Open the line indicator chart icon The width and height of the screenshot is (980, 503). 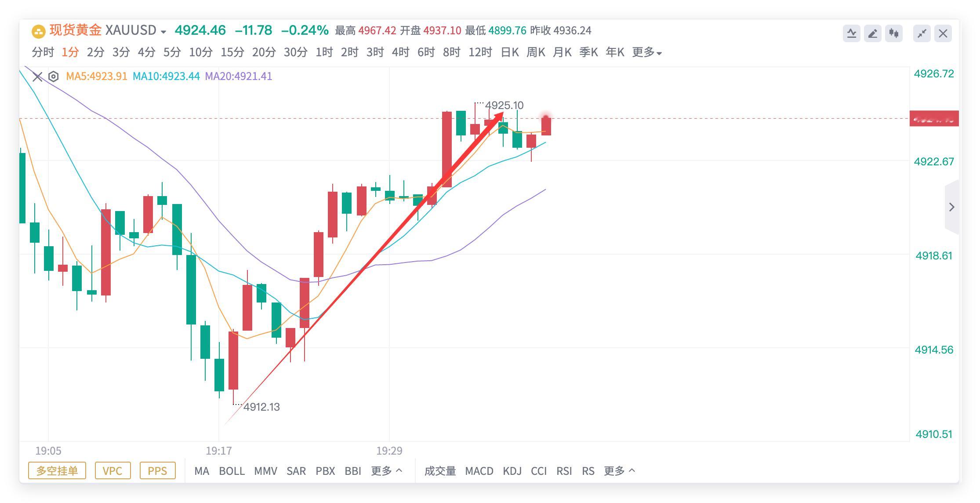(851, 33)
